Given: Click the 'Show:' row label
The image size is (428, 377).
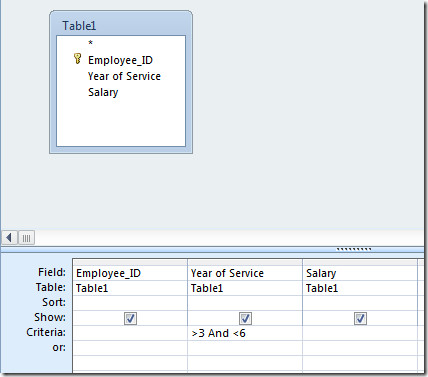Looking at the screenshot, I should (x=50, y=317).
